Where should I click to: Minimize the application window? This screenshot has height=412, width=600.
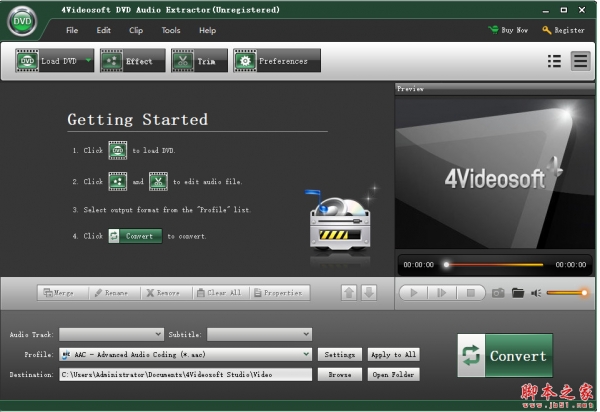tap(546, 10)
